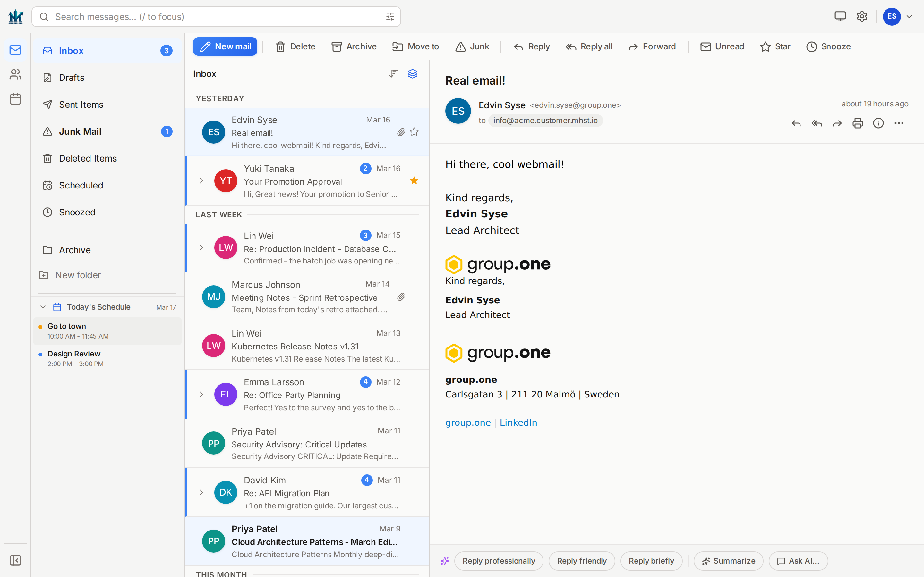Unstar Yuki Tanaka's promotion email
924x577 pixels.
(x=414, y=180)
